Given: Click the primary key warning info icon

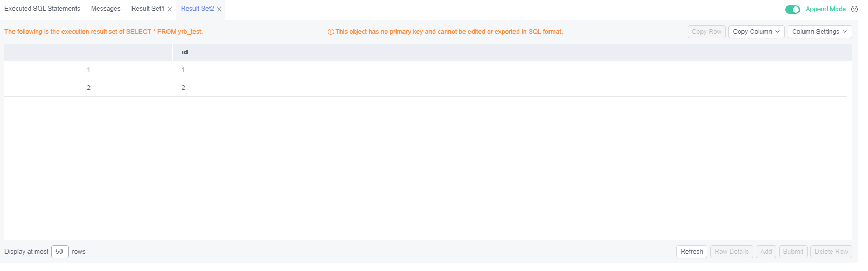Looking at the screenshot, I should [331, 32].
